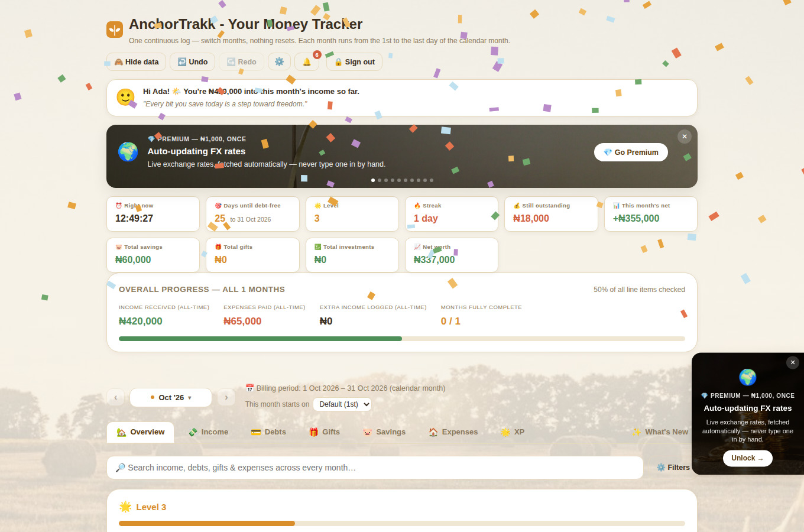This screenshot has width=804, height=532.
Task: Click the globe icon in the wide Premium banner
Action: click(128, 152)
